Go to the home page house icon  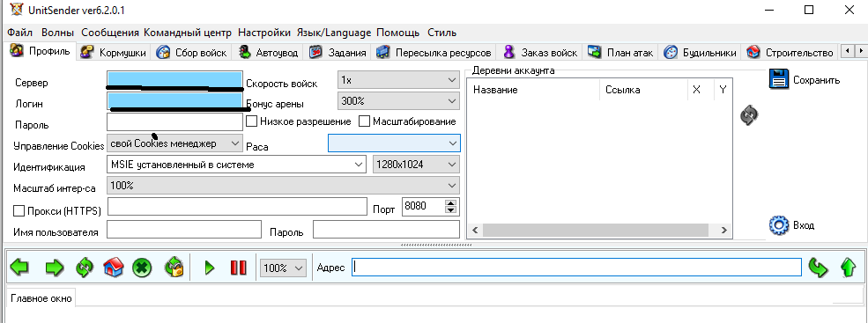[114, 268]
